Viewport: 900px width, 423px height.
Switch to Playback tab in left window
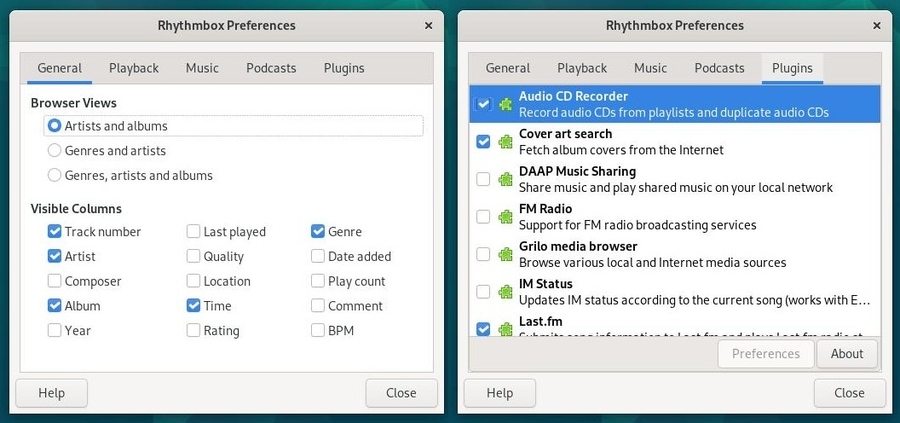(134, 68)
